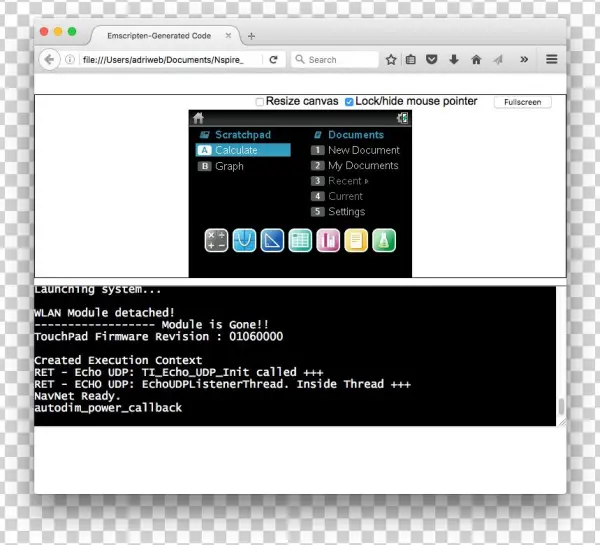
Task: Reload the page
Action: click(x=273, y=60)
